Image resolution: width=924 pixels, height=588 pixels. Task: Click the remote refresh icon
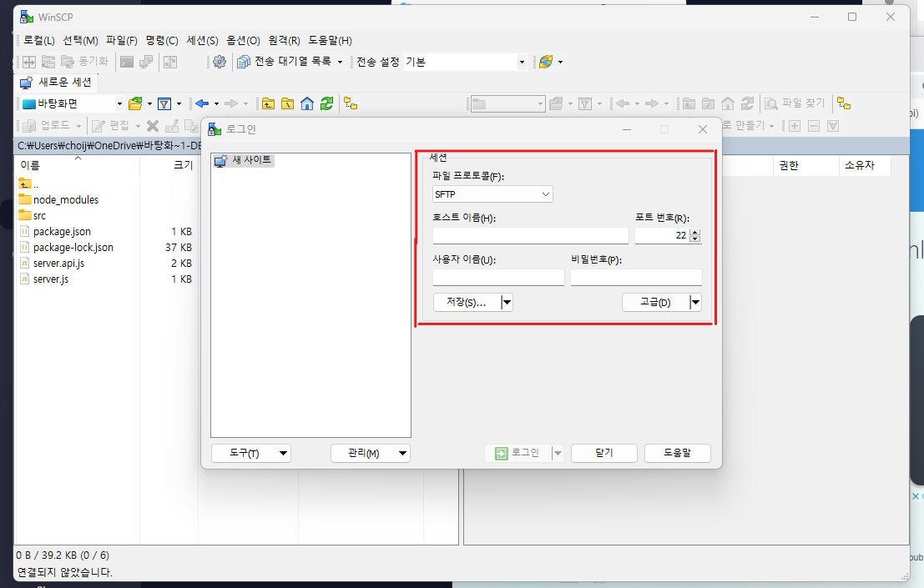[747, 103]
